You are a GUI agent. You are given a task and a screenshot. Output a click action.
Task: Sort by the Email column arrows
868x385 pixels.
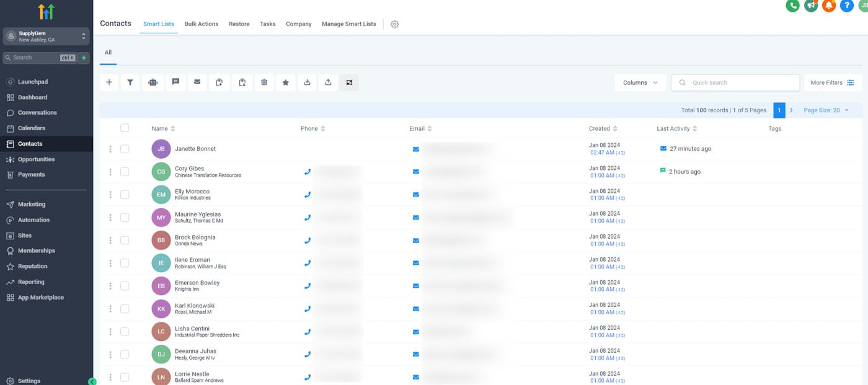pos(430,129)
